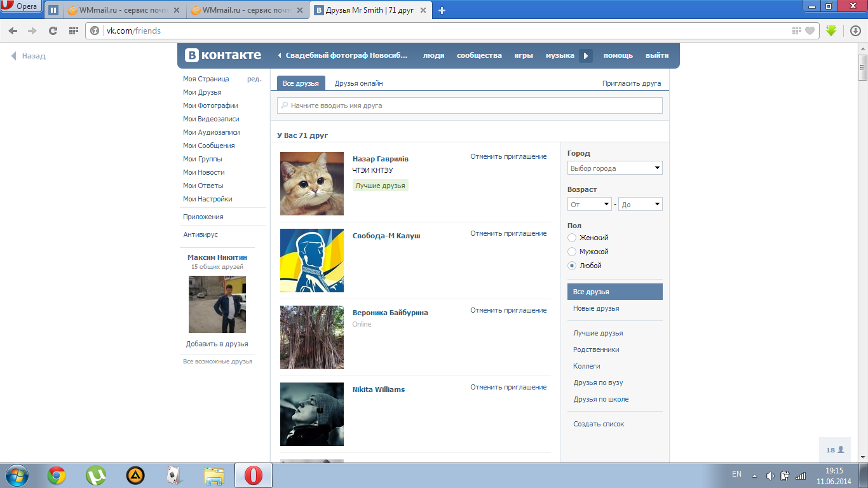
Task: Open the browser downloads icon
Action: point(855,30)
